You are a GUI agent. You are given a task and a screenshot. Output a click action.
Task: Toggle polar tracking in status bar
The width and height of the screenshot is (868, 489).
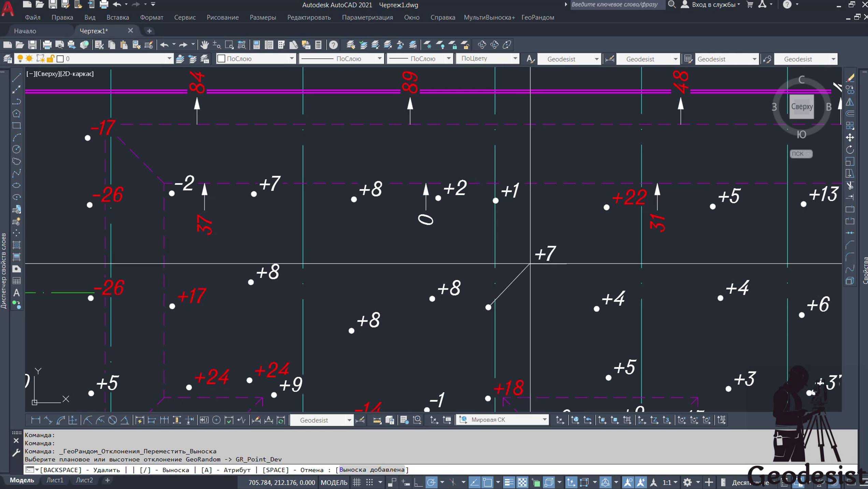(431, 482)
